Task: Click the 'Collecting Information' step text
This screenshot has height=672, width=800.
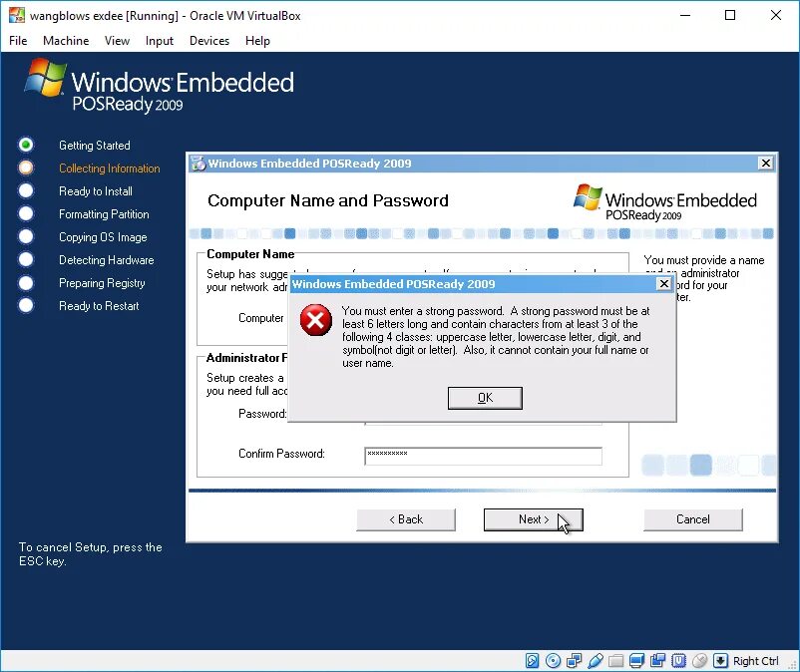Action: pyautogui.click(x=109, y=168)
